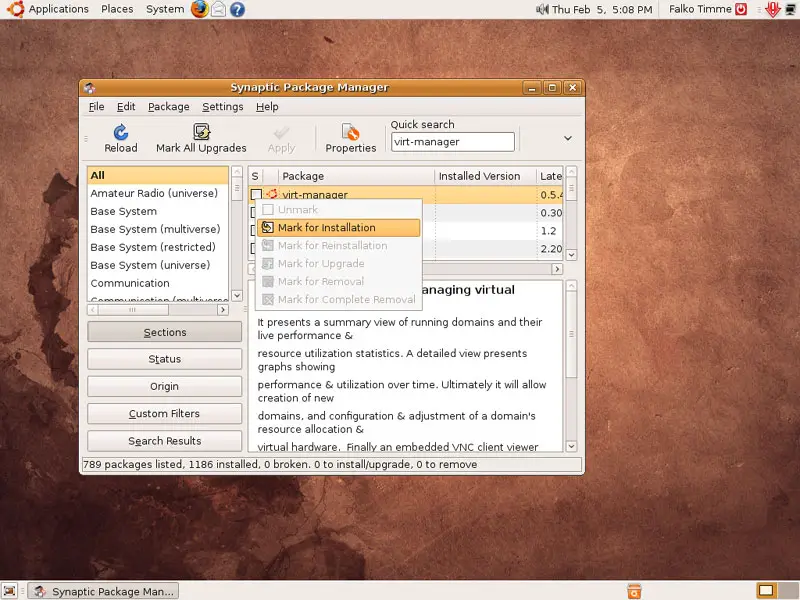
Task: Click the Search Results button
Action: coord(164,441)
